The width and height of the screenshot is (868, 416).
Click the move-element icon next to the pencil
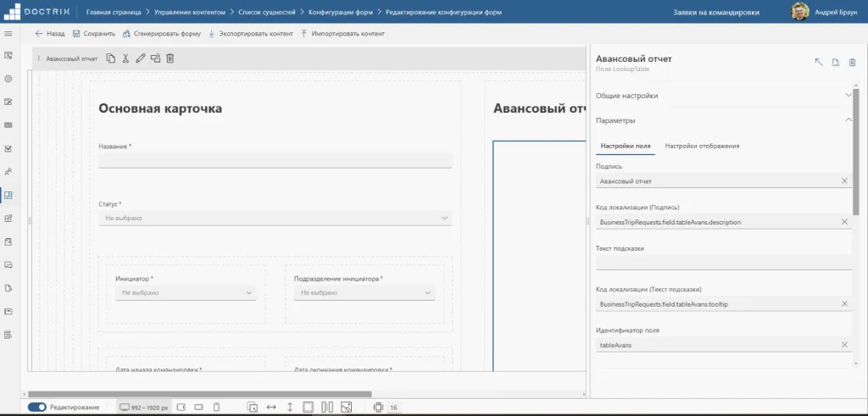(156, 58)
